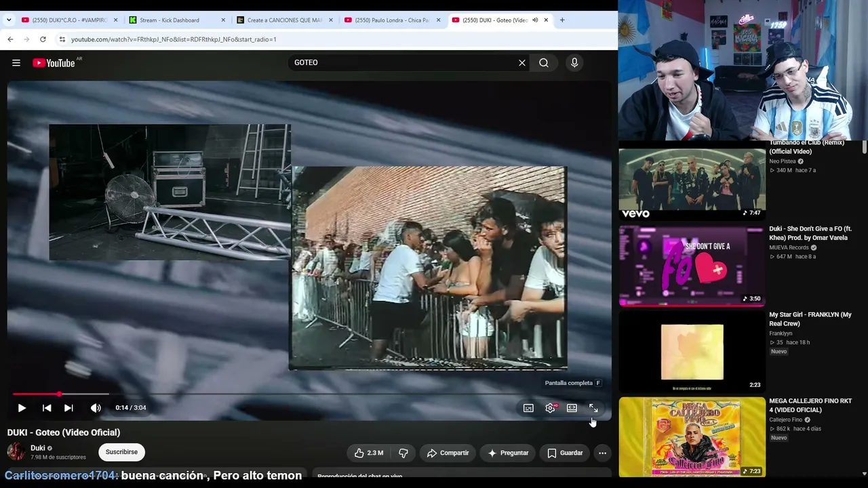Open the Preguntar AI button
Screen dimensions: 868x488
[x=508, y=453]
